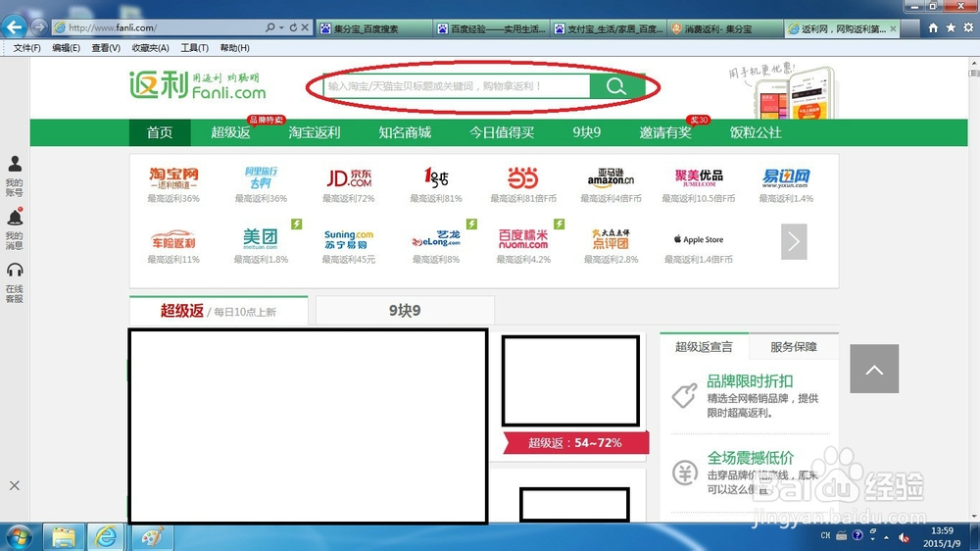Click the Dangdang store logo
The image size is (980, 551).
pos(523,177)
